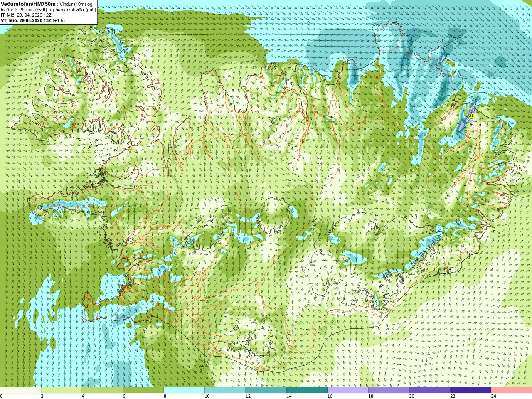532x399 pixels.
Task: Click the dark green 6–8 m/s legend swatch
Action: click(x=143, y=390)
